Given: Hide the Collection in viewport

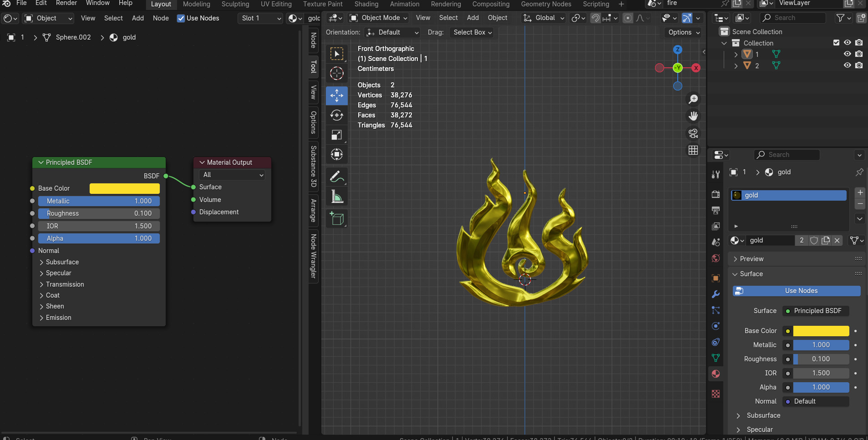Looking at the screenshot, I should pyautogui.click(x=847, y=42).
